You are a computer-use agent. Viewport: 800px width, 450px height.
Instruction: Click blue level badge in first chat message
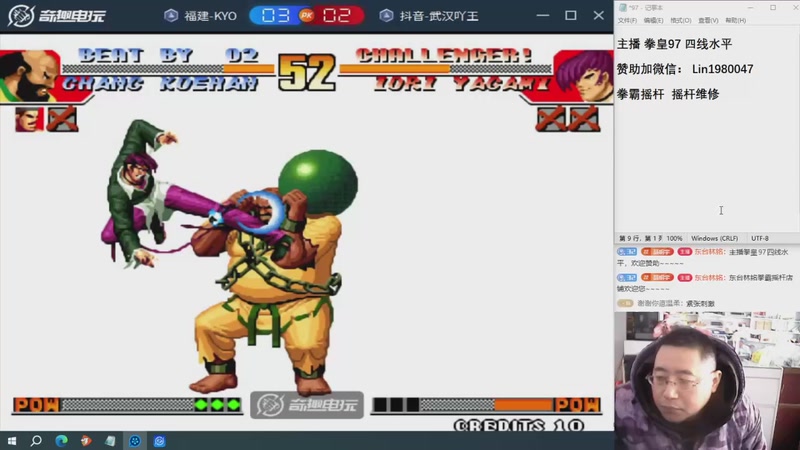click(x=627, y=252)
